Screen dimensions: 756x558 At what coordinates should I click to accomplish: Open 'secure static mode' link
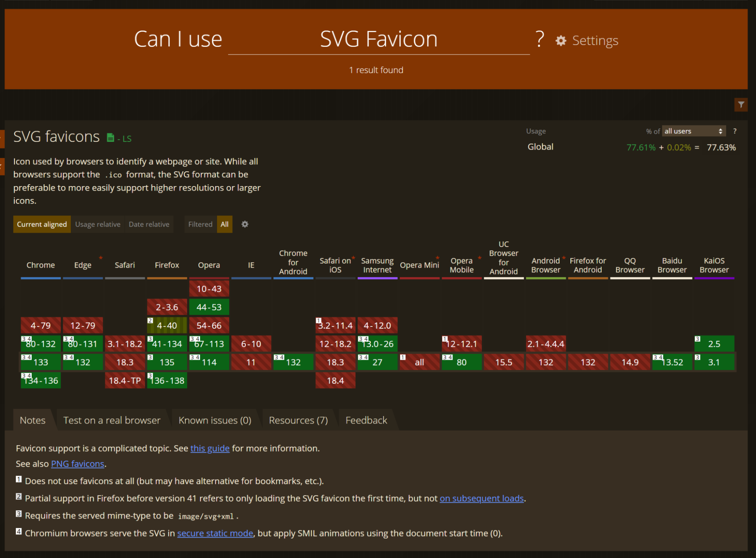[x=215, y=533]
